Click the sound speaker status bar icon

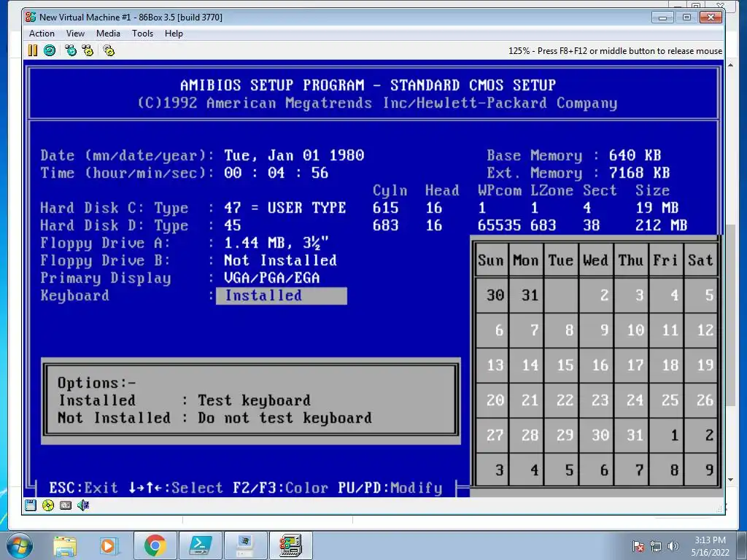pyautogui.click(x=83, y=505)
